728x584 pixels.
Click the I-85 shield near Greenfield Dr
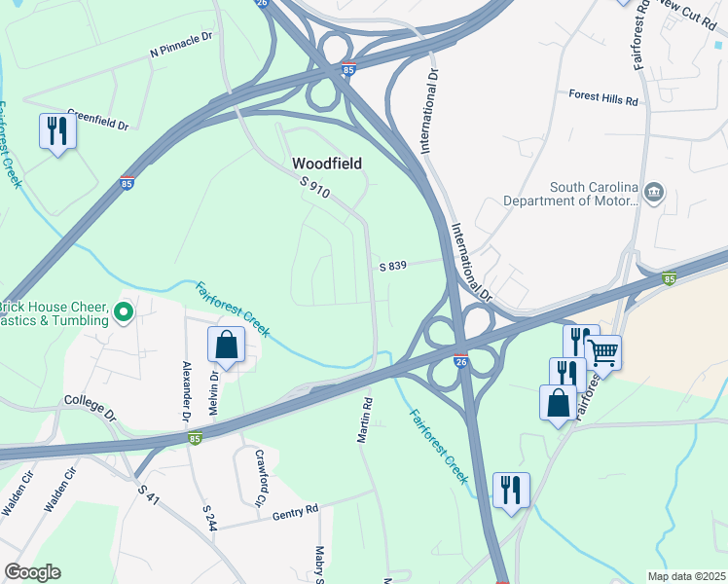pos(127,183)
